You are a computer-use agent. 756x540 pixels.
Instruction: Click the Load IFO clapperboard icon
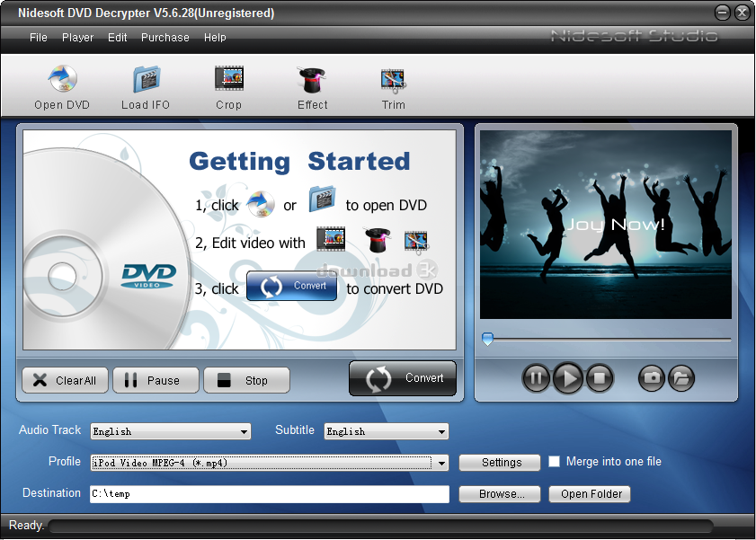coord(147,79)
